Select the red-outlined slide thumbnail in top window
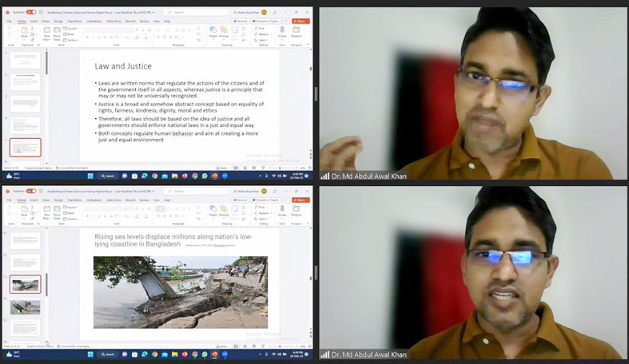629x364 pixels. [26, 148]
